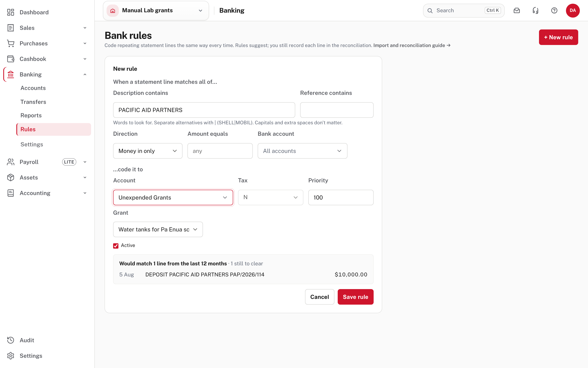The height and width of the screenshot is (368, 588).
Task: Click the Cashbook wallet icon
Action: click(x=10, y=59)
